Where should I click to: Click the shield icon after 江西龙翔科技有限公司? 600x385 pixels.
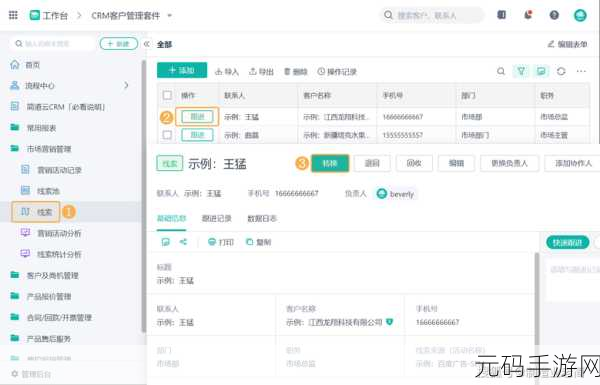pyautogui.click(x=390, y=322)
